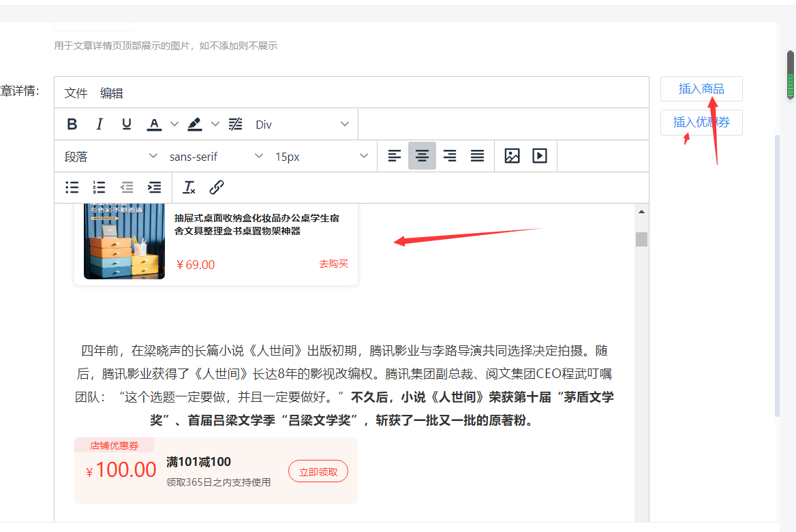Increase the paragraph indent
Viewport: 796px width, 532px height.
click(x=154, y=187)
